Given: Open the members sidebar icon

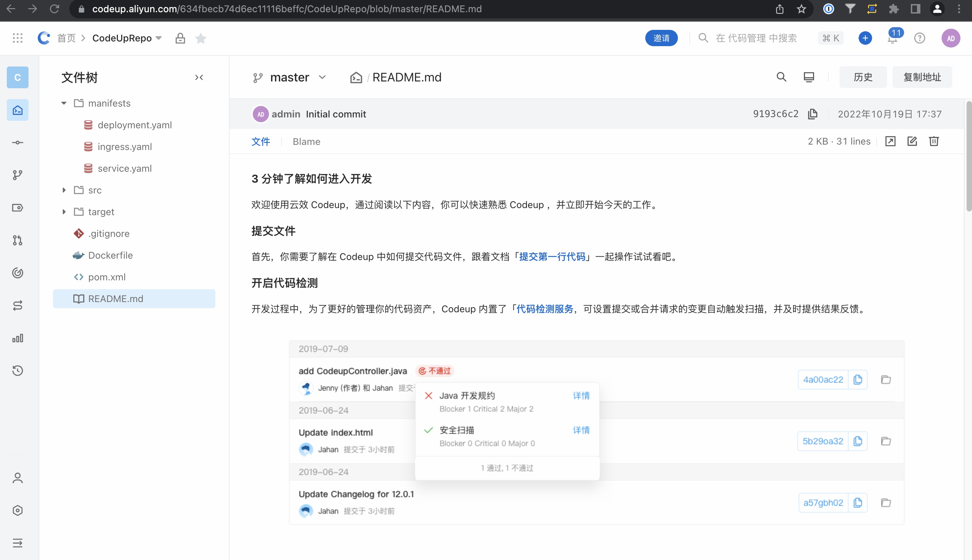Looking at the screenshot, I should (18, 478).
